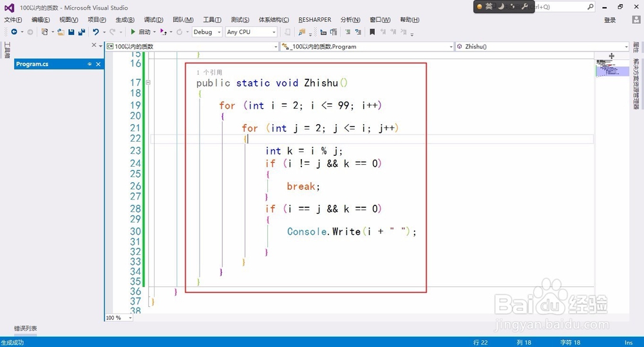
Task: Open the class dropdown '_100以内的质数.Program'
Action: pyautogui.click(x=367, y=46)
